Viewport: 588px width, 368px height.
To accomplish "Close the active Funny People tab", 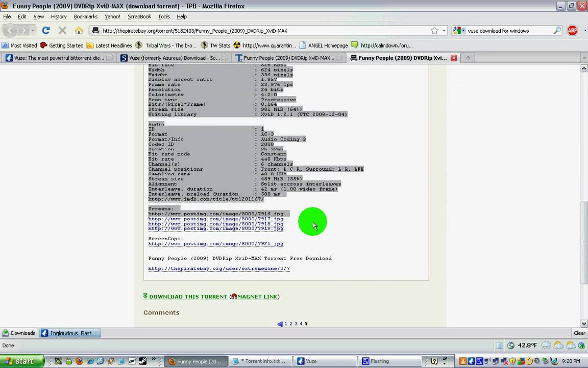I will 454,58.
